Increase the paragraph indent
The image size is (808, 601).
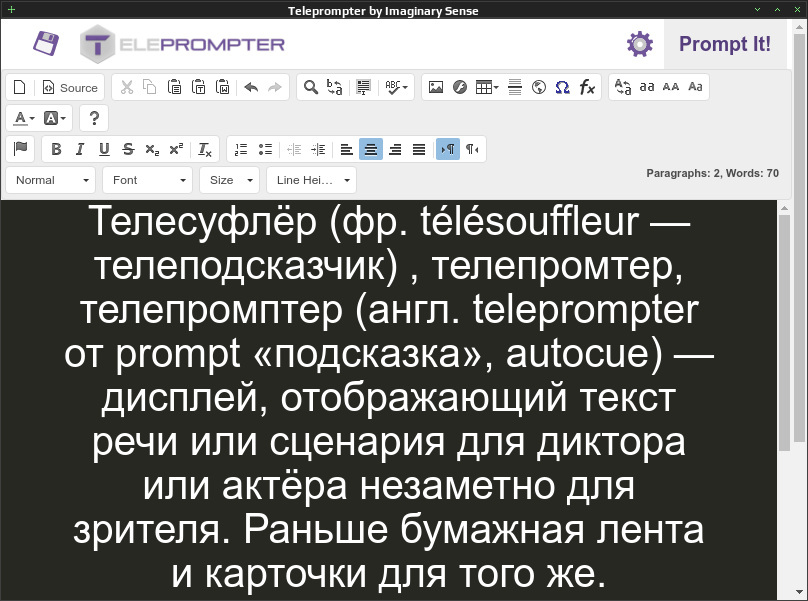coord(318,149)
